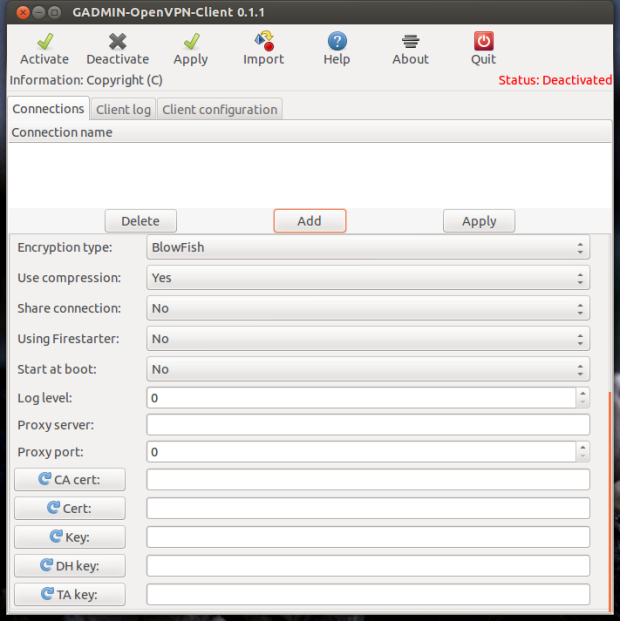620x621 pixels.
Task: Click the toolbar Apply checkmark icon
Action: 191,41
